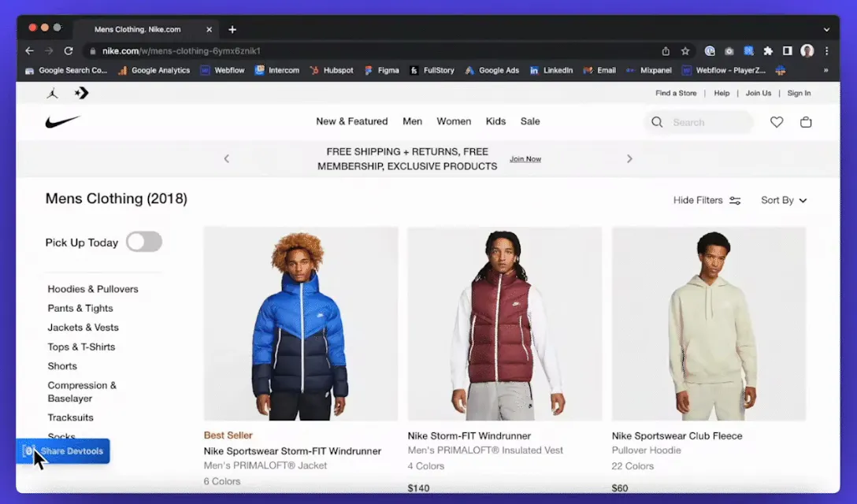Open favorites heart icon
This screenshot has height=504, width=857.
(777, 122)
